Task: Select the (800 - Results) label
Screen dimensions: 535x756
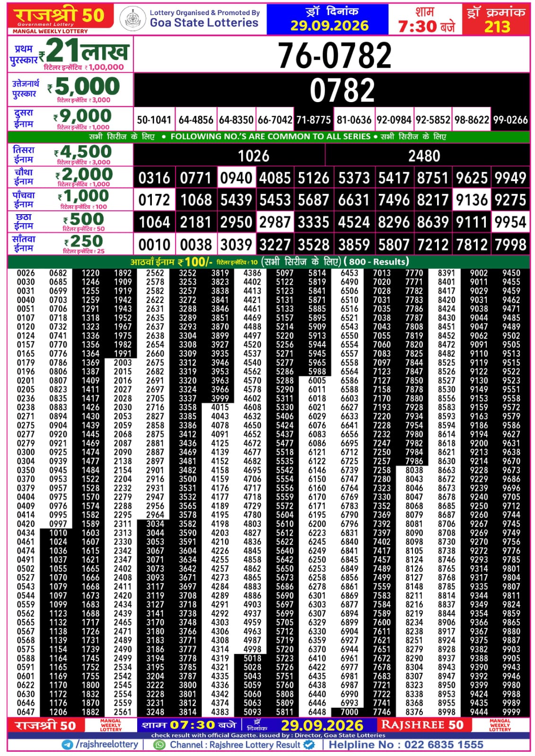Action: (377, 261)
